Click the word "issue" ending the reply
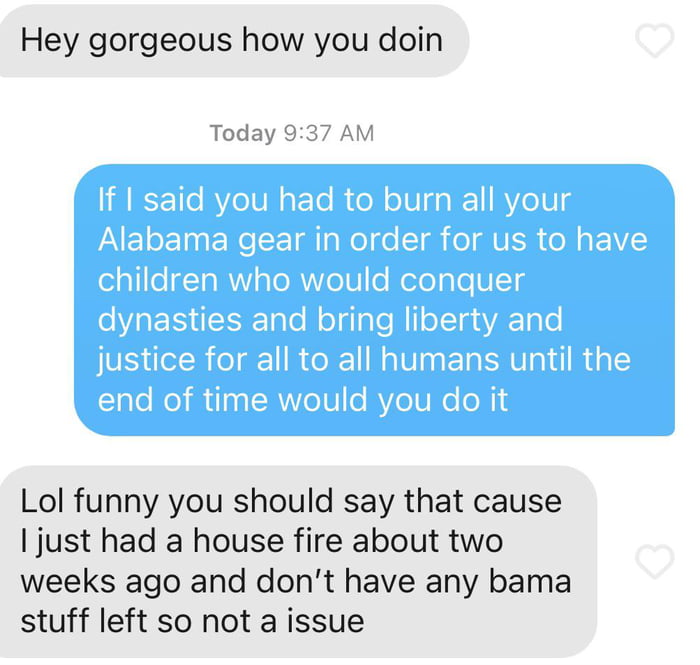Viewport: 700px width, 665px height. tap(325, 621)
